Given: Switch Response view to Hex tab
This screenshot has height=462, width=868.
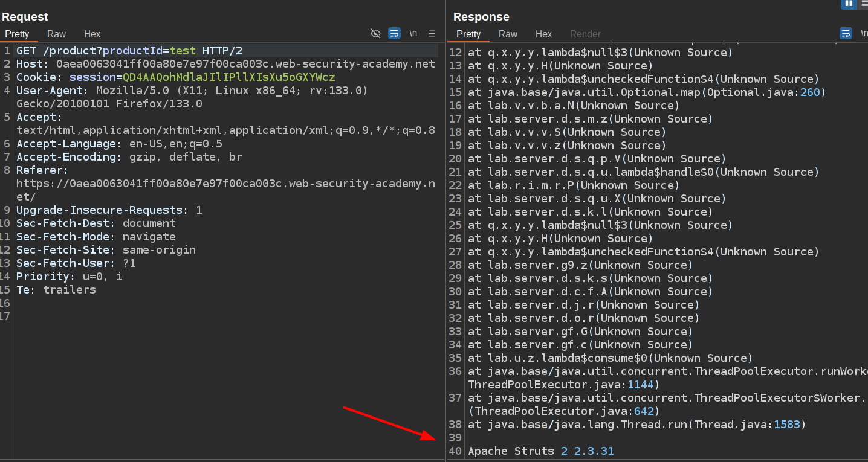Looking at the screenshot, I should tap(543, 34).
